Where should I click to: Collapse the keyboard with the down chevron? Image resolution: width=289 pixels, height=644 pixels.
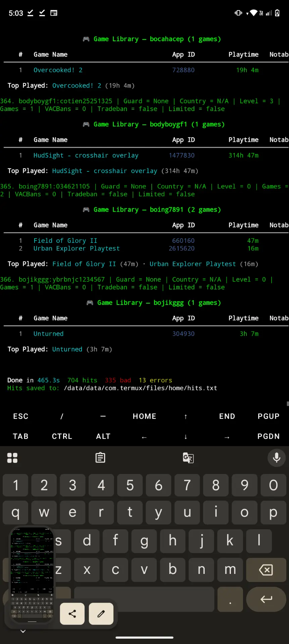[23, 631]
